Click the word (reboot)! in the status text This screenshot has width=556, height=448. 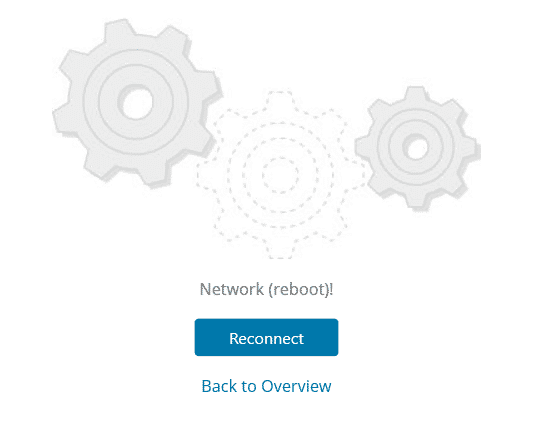click(301, 289)
